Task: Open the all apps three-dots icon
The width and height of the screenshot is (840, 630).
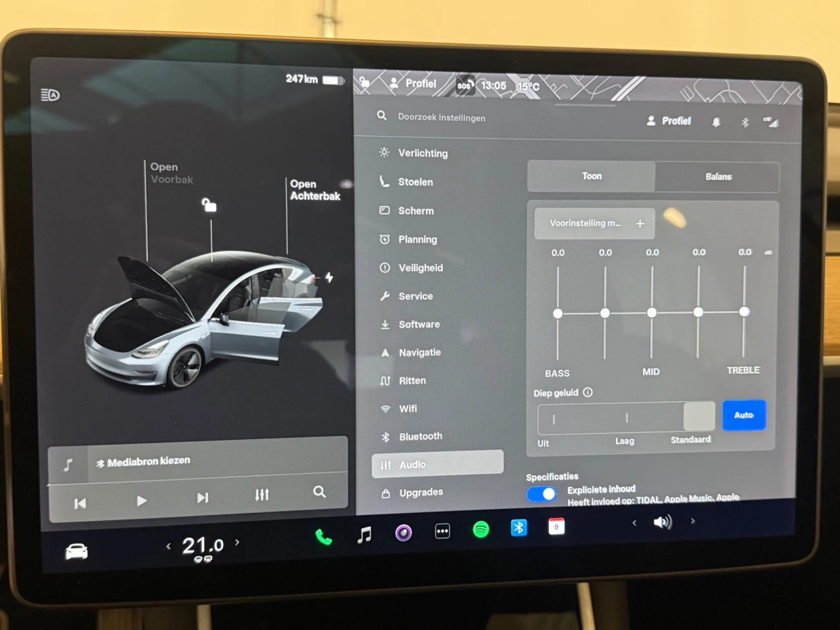Action: [x=442, y=532]
